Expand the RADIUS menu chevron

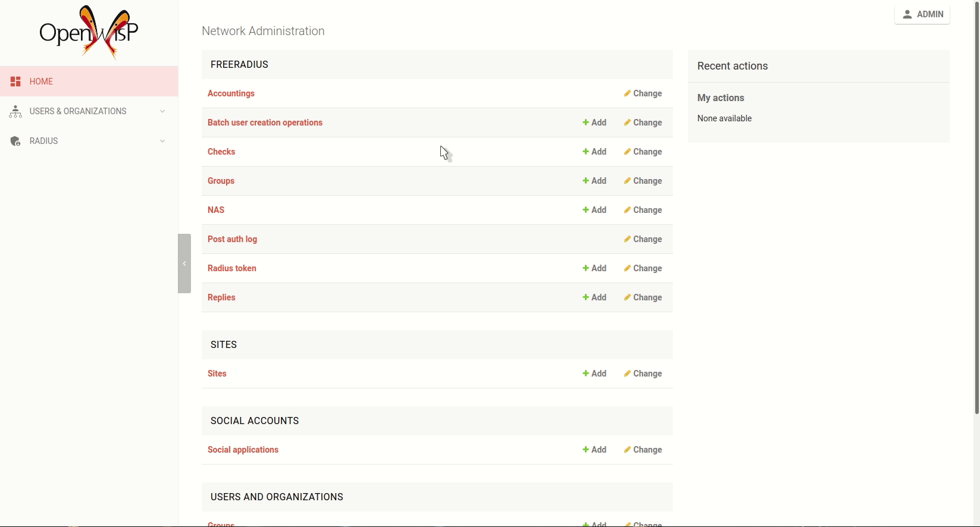click(x=162, y=141)
